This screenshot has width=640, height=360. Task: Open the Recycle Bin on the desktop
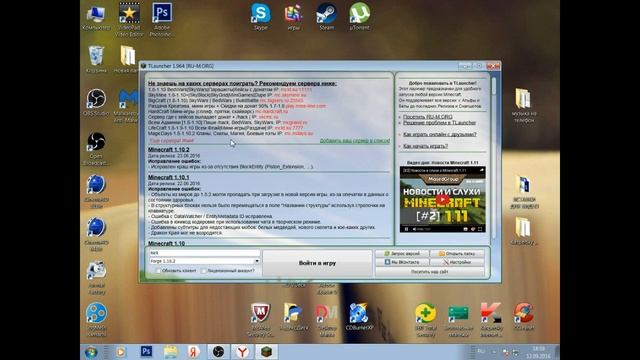coord(96,59)
